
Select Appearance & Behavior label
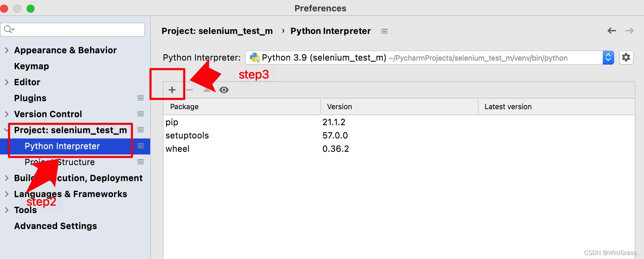click(65, 50)
